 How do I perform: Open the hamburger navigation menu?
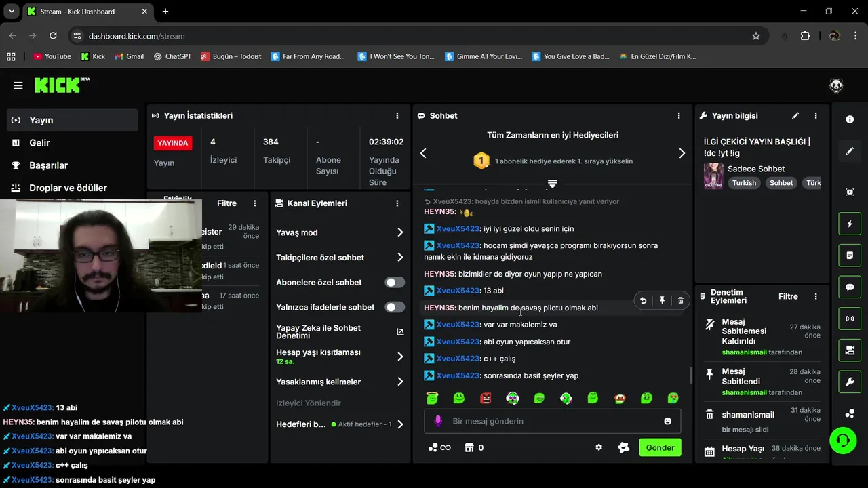point(18,85)
